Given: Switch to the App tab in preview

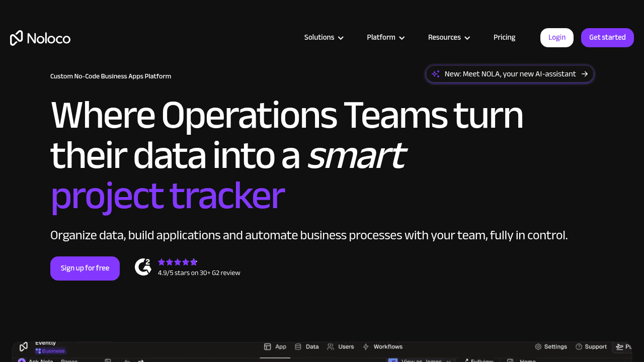Looking at the screenshot, I should (x=275, y=347).
